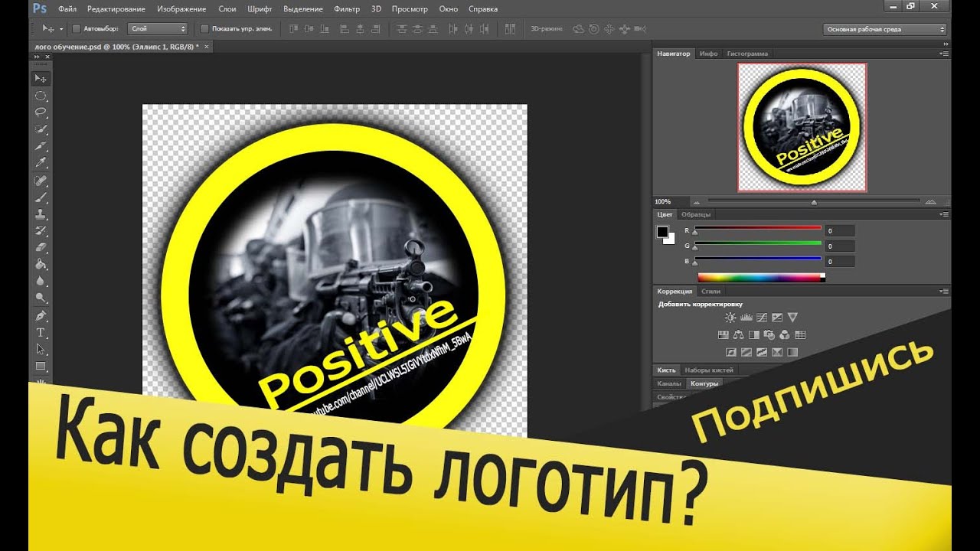This screenshot has height=551, width=980.
Task: Pick a color from the spectrum ramp
Action: coord(761,277)
